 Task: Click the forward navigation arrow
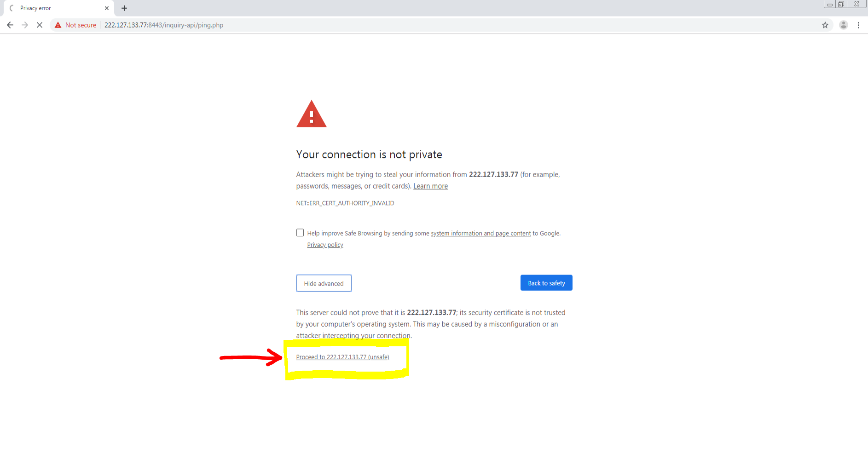tap(25, 25)
